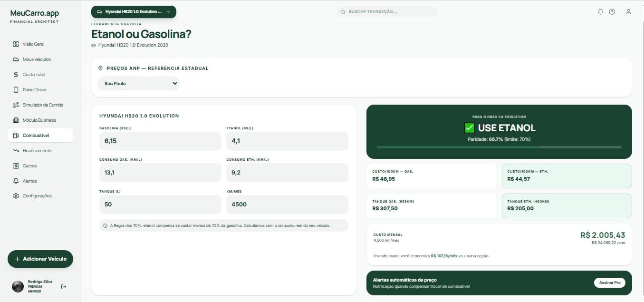The image size is (644, 302).
Task: Click the location pin icon by Preços ANP
Action: click(100, 68)
